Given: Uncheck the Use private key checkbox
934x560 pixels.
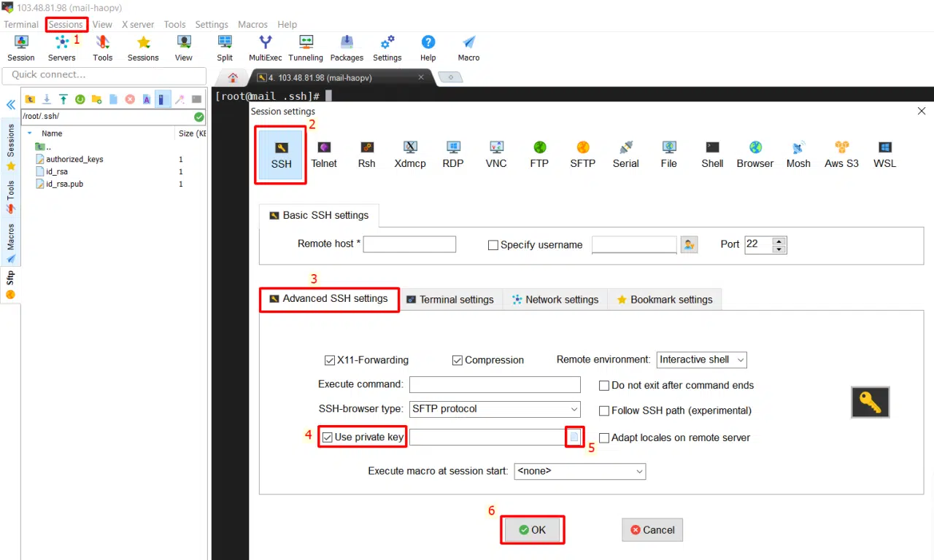Looking at the screenshot, I should (328, 437).
